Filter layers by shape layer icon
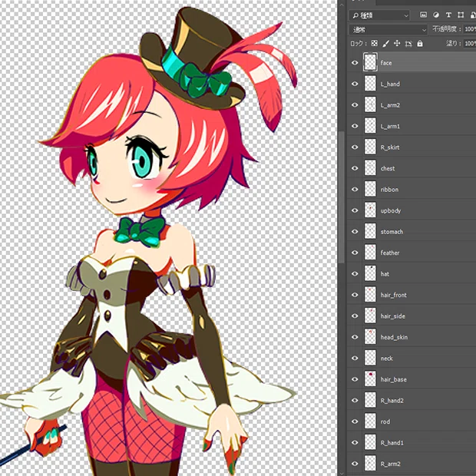The width and height of the screenshot is (476, 476). [x=461, y=15]
